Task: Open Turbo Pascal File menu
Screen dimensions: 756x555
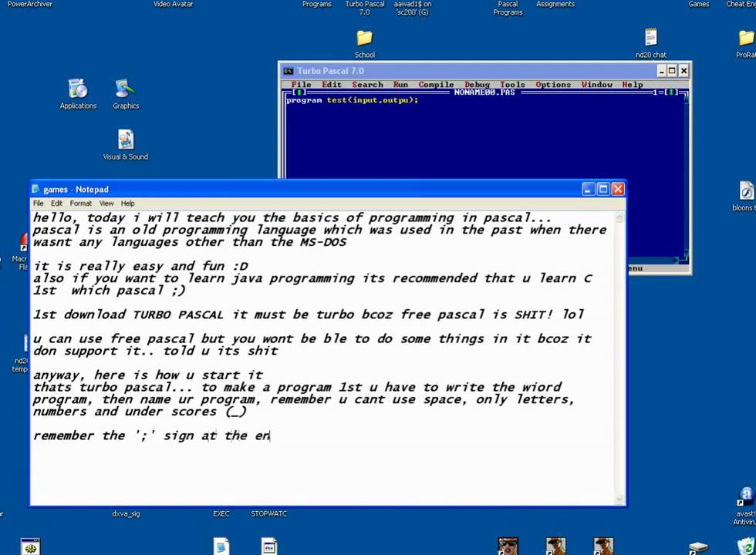Action: [301, 84]
